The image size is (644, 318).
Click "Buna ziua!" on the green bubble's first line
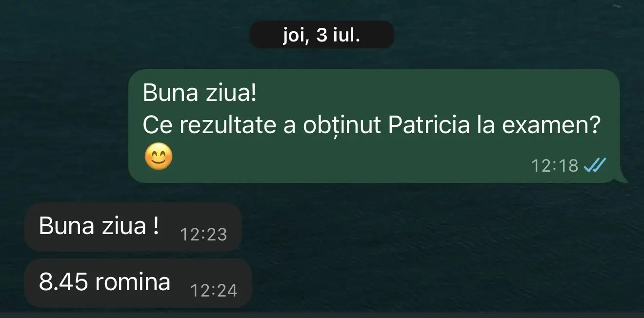(x=199, y=93)
